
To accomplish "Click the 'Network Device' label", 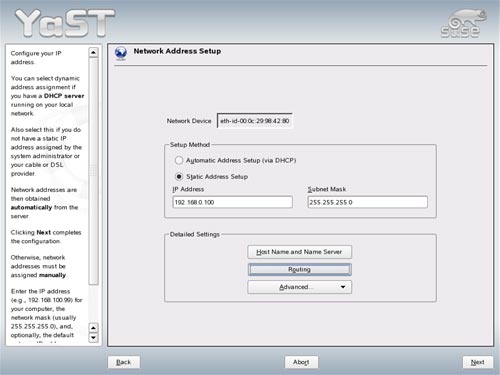I will tap(189, 121).
